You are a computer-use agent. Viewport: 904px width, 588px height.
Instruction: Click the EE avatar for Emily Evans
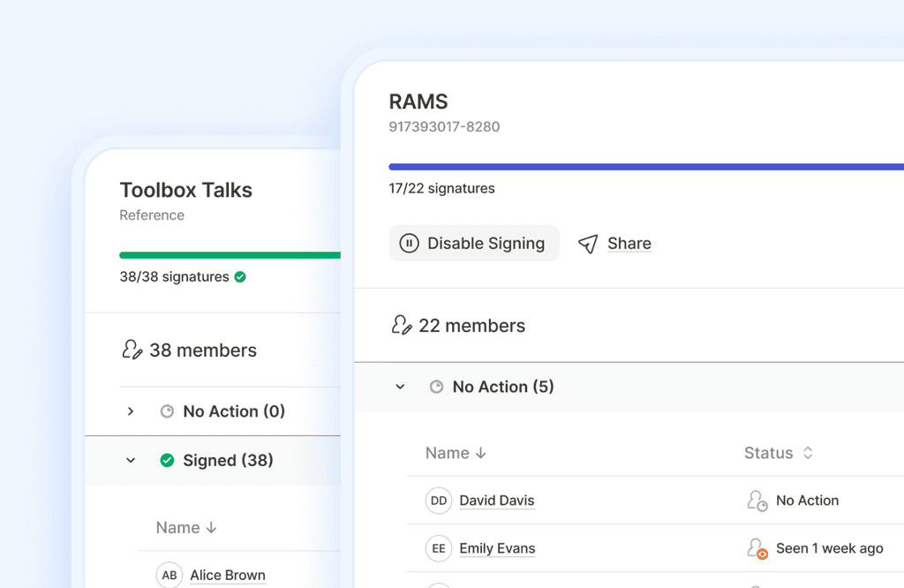439,548
